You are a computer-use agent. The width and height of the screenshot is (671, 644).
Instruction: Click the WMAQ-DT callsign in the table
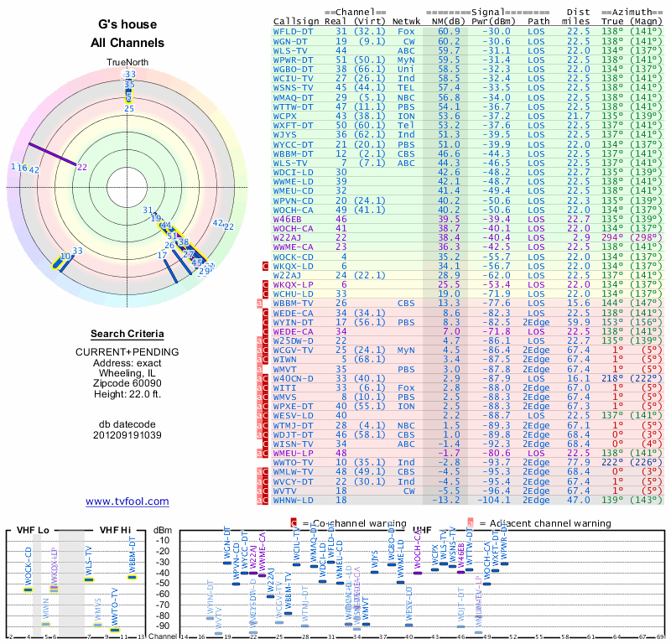(x=293, y=97)
